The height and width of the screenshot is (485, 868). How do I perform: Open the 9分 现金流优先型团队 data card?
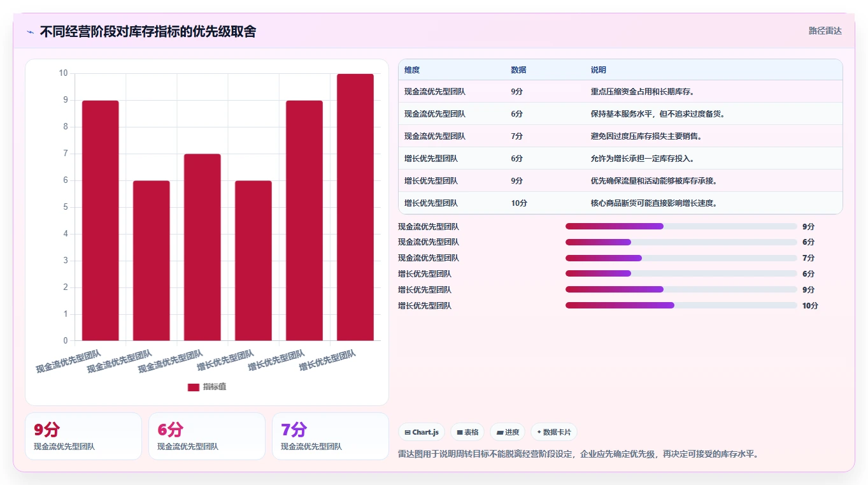click(x=83, y=436)
